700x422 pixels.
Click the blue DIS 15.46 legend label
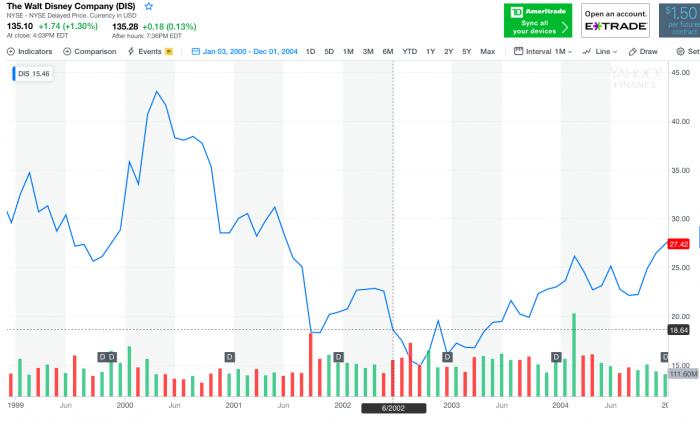[x=35, y=75]
